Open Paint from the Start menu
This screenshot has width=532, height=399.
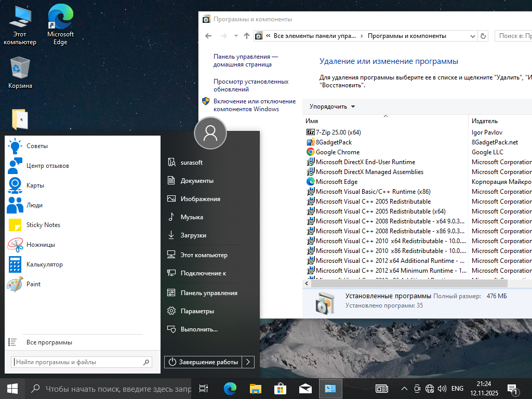click(33, 284)
